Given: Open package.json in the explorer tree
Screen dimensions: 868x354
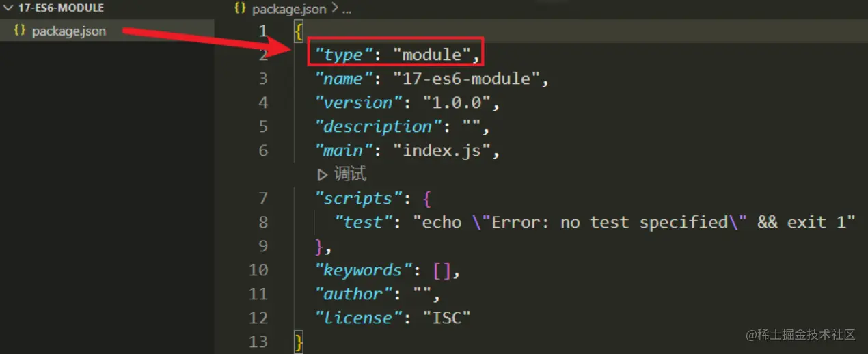Looking at the screenshot, I should tap(68, 31).
